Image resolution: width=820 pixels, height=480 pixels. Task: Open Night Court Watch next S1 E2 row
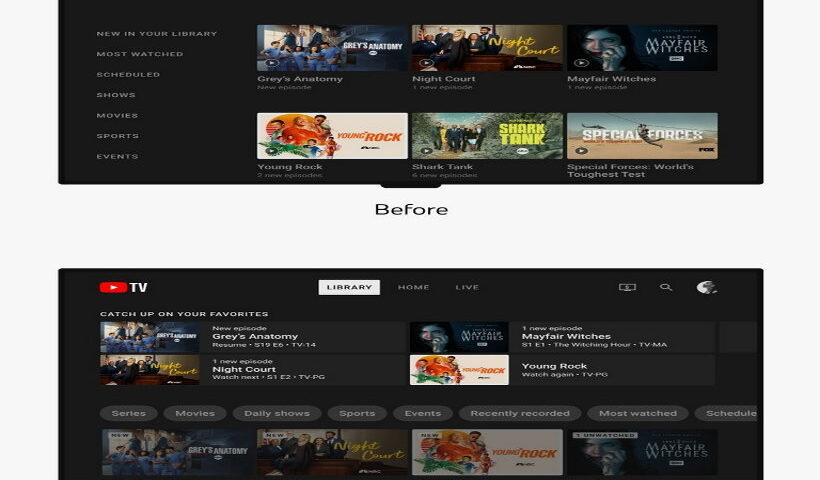(x=253, y=370)
